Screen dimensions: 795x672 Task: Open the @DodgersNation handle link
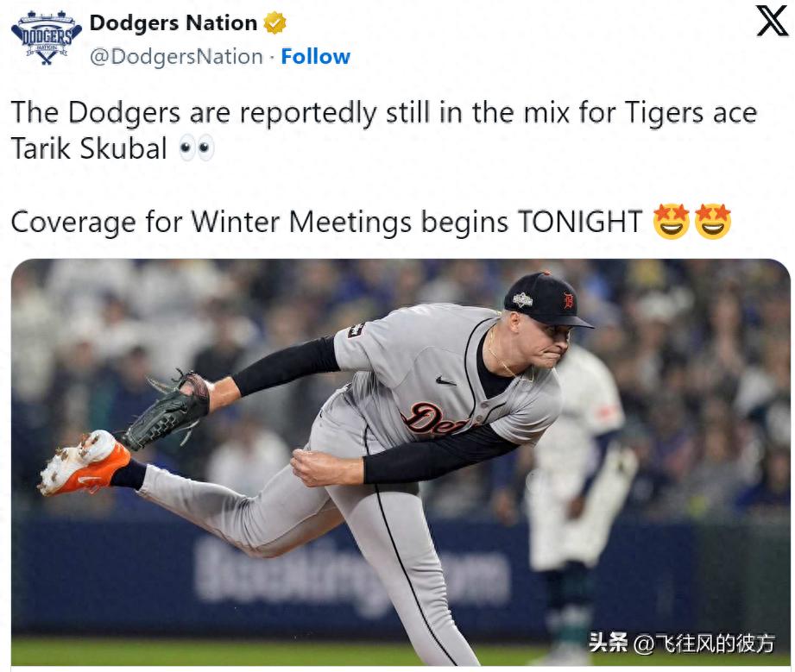(x=177, y=57)
